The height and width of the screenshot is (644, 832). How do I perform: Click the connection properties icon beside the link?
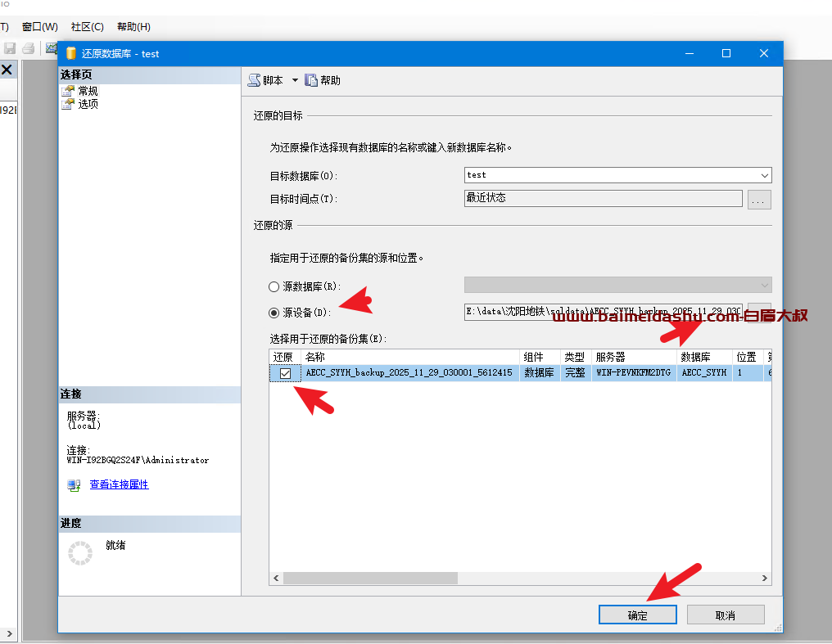click(x=75, y=484)
